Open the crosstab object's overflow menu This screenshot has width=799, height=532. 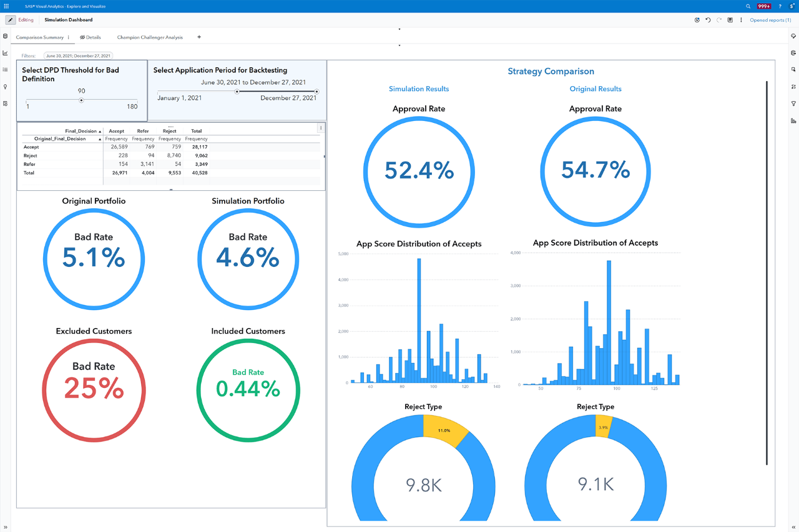tap(320, 127)
